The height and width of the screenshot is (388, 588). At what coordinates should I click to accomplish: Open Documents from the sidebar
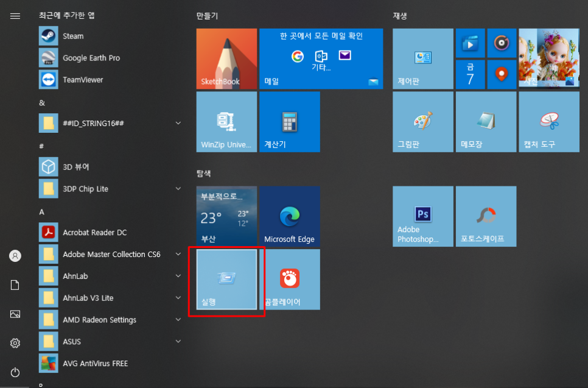pos(15,285)
